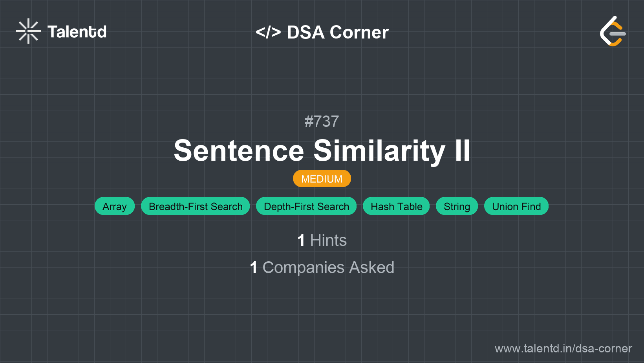Choose the Depth-First Search tag
This screenshot has height=363, width=644.
[306, 206]
